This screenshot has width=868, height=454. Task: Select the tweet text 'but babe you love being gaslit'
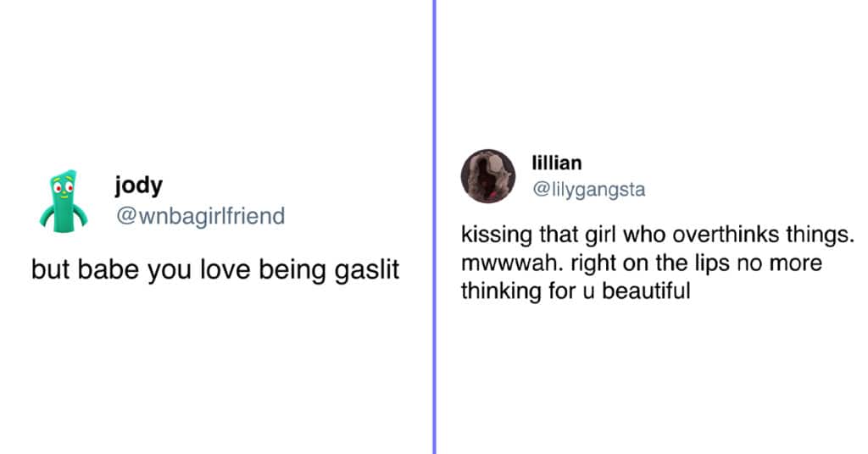215,270
